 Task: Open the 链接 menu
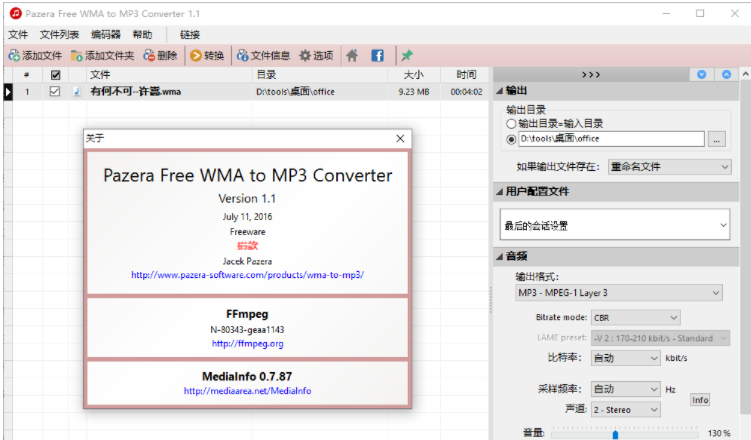[190, 34]
